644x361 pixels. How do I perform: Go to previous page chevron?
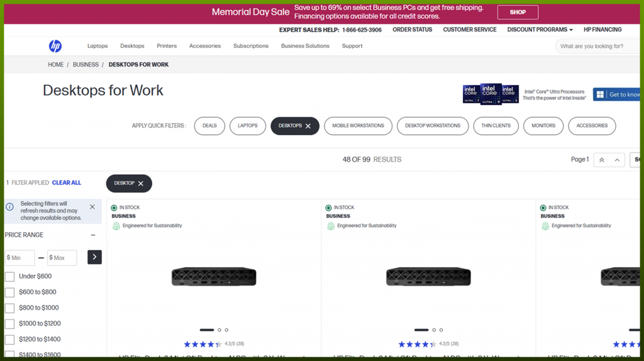point(617,160)
